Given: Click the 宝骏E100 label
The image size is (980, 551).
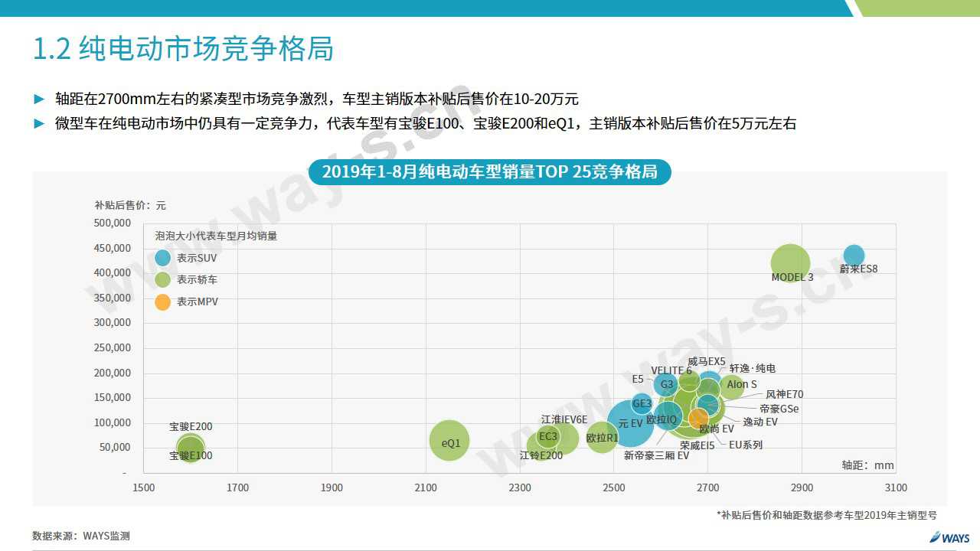Looking at the screenshot, I should [x=191, y=456].
